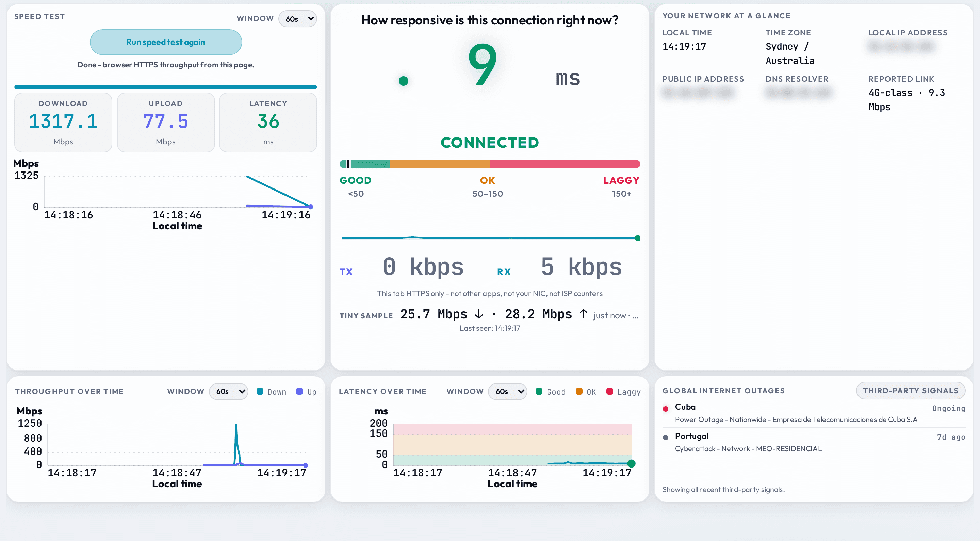
Task: Click the OK latency legend swatch
Action: coord(579,392)
